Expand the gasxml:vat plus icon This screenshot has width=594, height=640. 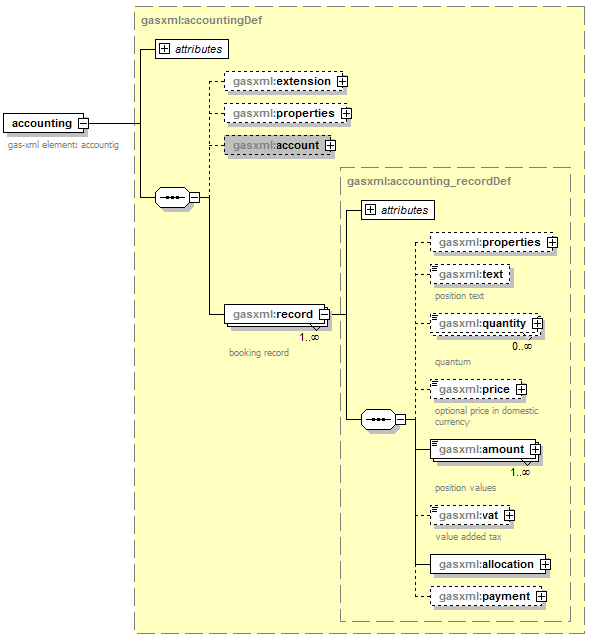click(x=509, y=516)
